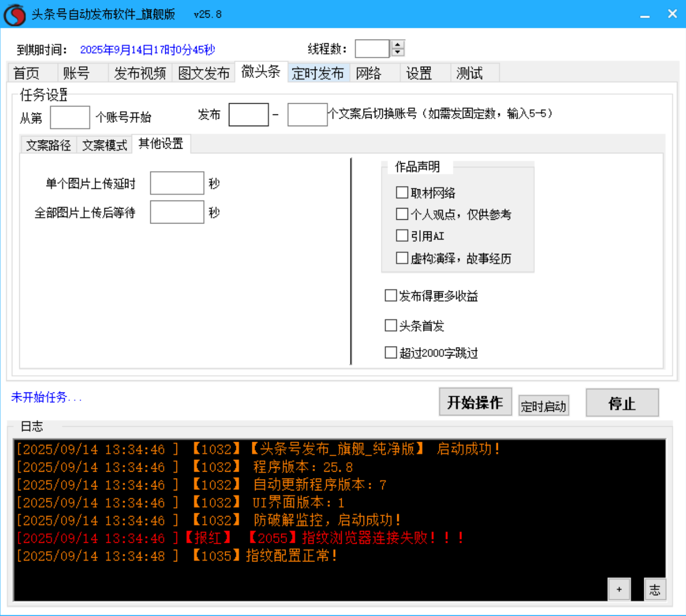Check 虚构演绎，故事经历
This screenshot has height=616, width=686.
coord(402,258)
